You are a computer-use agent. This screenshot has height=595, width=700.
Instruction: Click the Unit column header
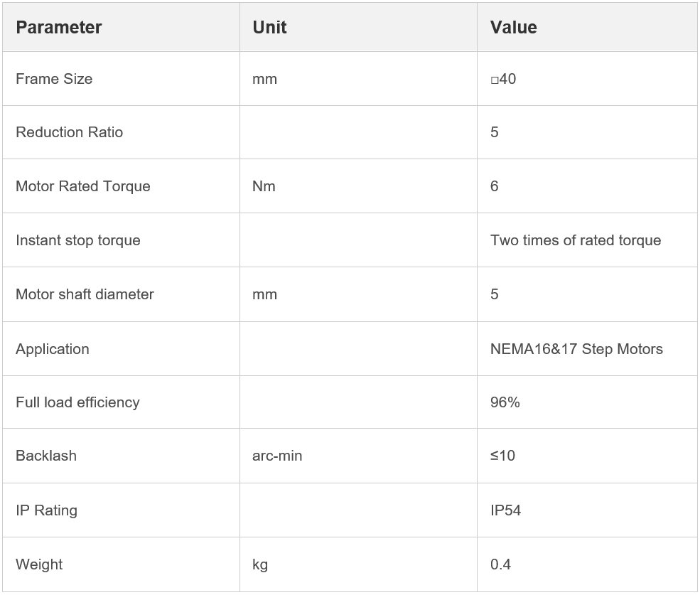point(269,27)
